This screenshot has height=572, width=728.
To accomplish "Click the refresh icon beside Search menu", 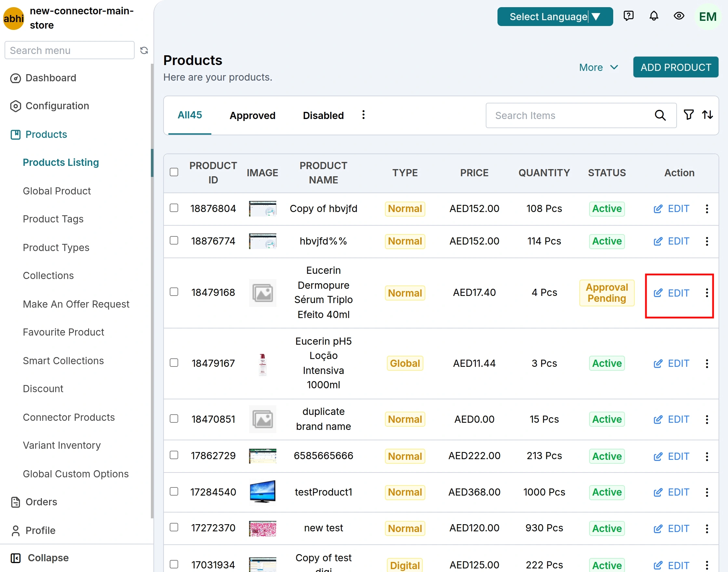I will (x=144, y=50).
